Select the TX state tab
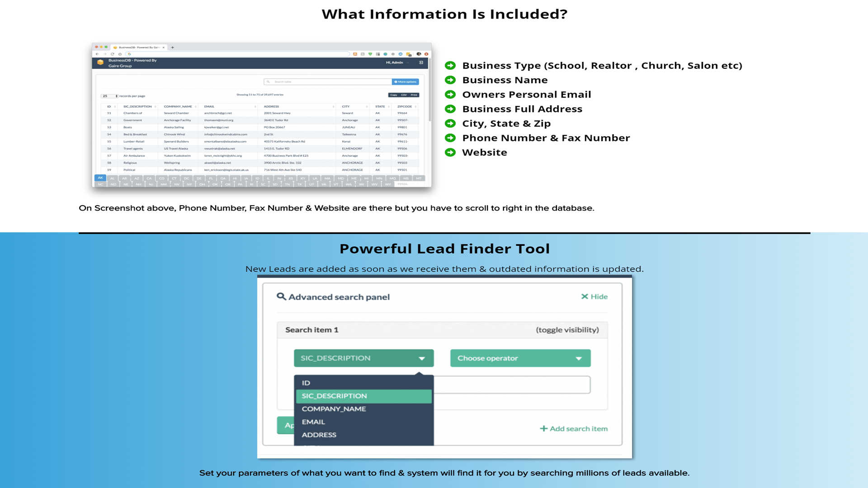 pos(299,184)
